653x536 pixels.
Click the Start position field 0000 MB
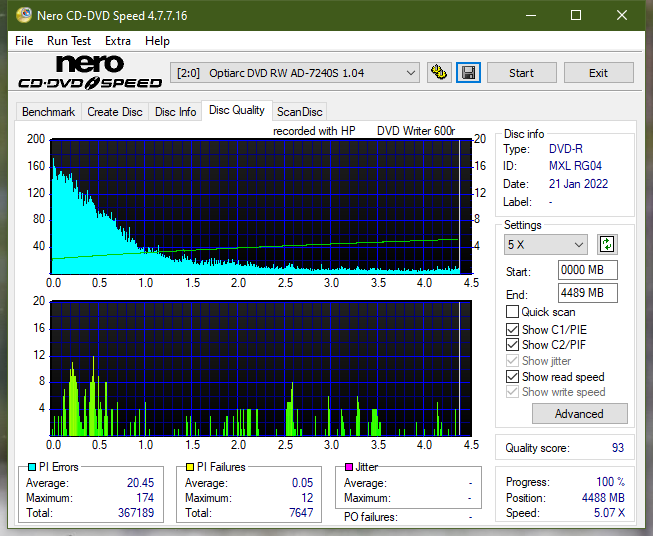pos(587,270)
